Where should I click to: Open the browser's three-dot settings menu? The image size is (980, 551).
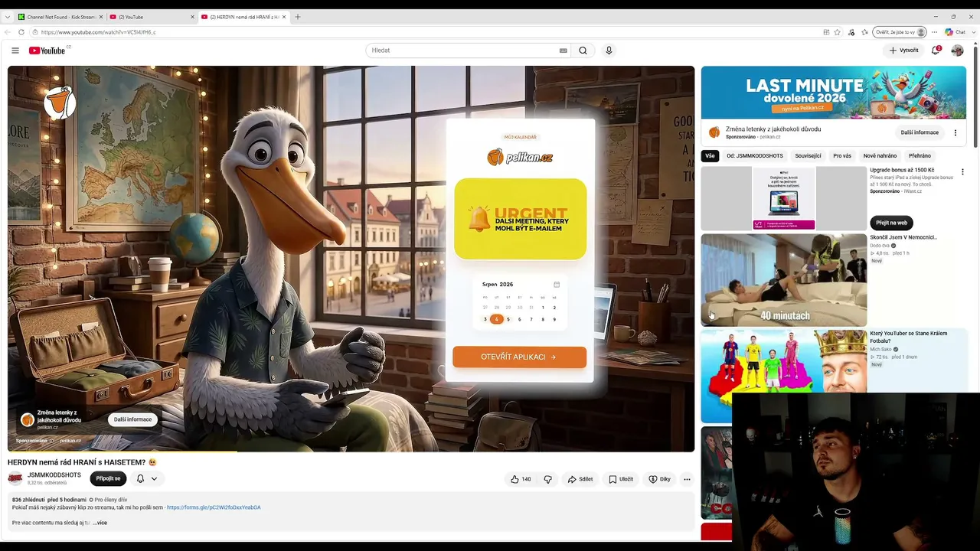click(x=934, y=32)
